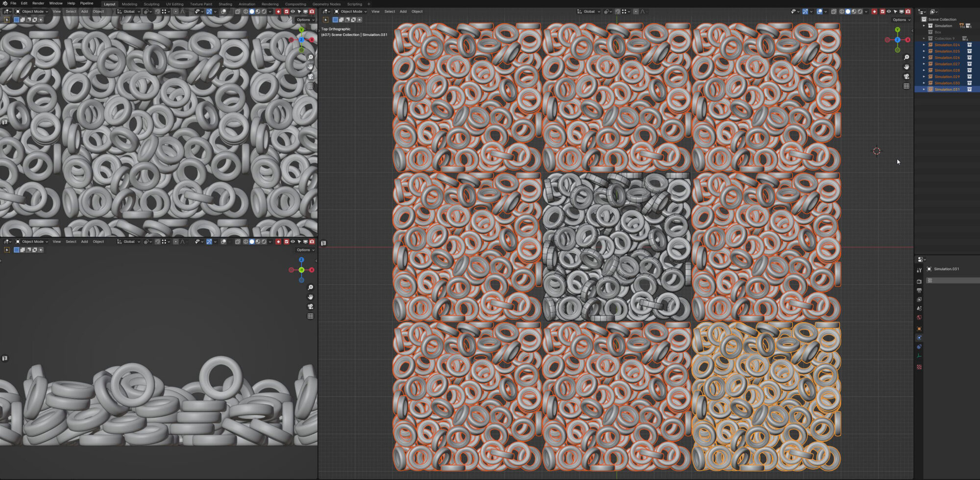Open the Physics properties tab

coord(919,338)
